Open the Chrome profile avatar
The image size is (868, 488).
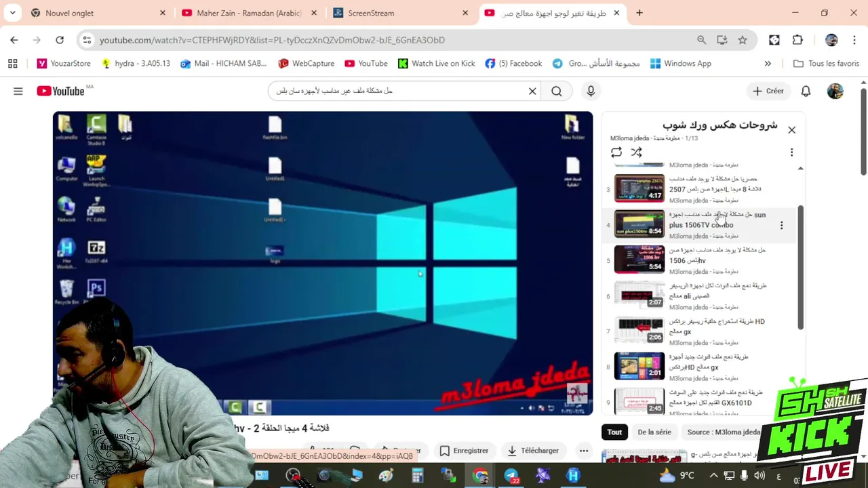[831, 40]
